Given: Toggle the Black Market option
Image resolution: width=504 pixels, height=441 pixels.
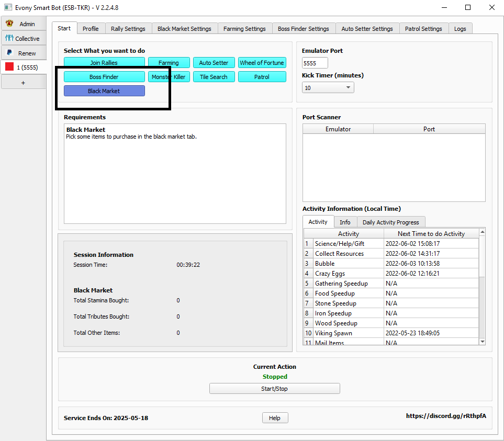Looking at the screenshot, I should [104, 91].
